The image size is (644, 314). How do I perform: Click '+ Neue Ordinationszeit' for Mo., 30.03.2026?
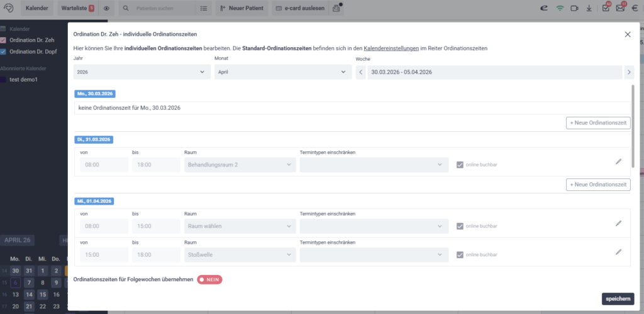coord(597,123)
